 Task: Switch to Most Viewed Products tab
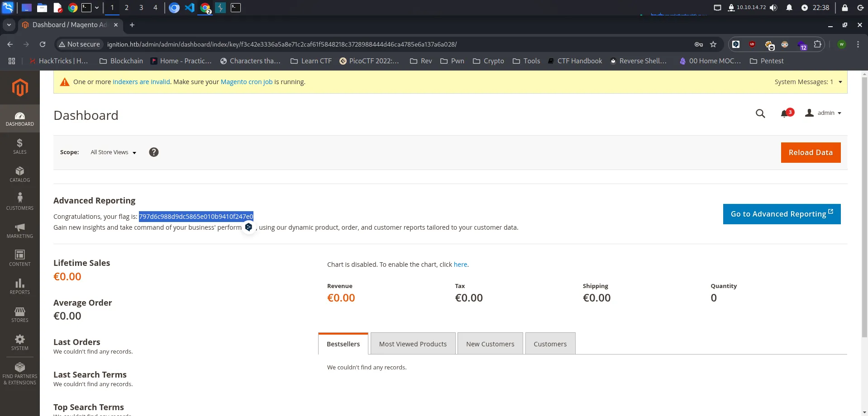coord(413,344)
